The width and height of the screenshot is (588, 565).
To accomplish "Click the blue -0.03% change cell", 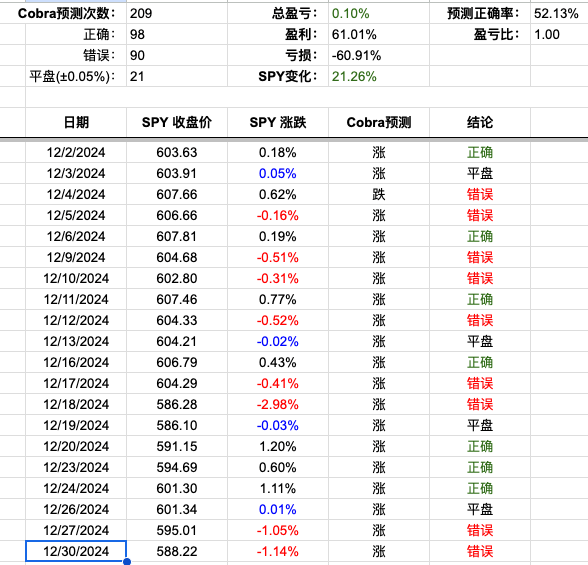I will click(x=278, y=425).
